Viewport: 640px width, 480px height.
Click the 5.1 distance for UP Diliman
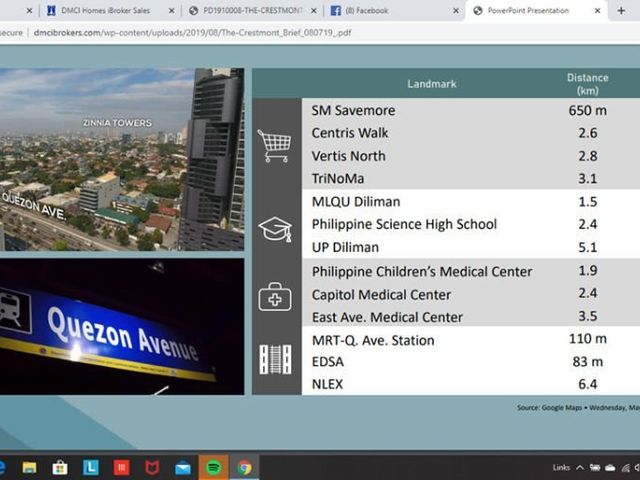click(587, 247)
